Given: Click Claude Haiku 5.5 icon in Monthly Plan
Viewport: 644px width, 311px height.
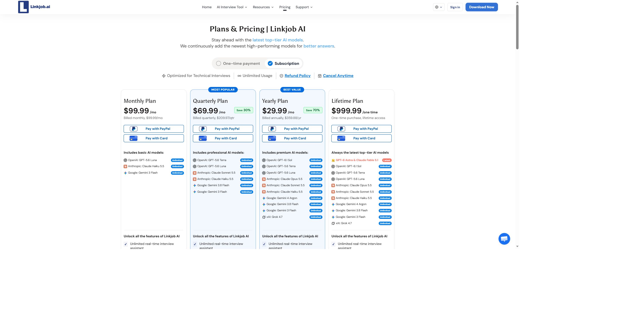Looking at the screenshot, I should tap(125, 166).
